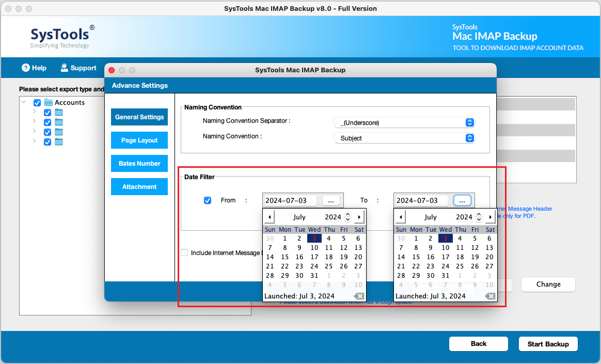601x364 pixels.
Task: Click the Change destination button
Action: click(548, 284)
